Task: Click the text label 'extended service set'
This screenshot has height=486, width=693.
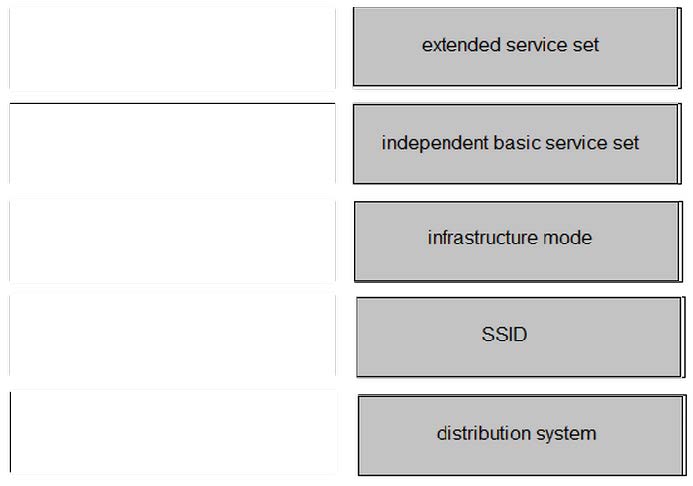Action: pyautogui.click(x=510, y=44)
